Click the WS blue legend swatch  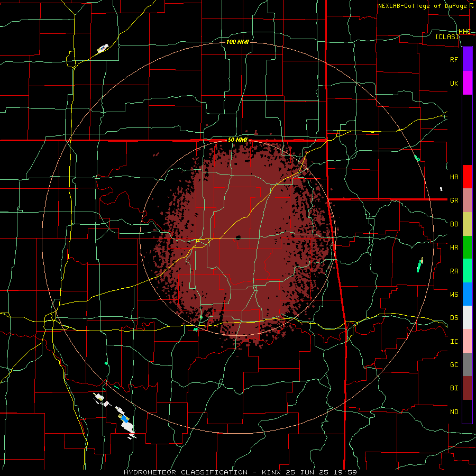pos(467,294)
